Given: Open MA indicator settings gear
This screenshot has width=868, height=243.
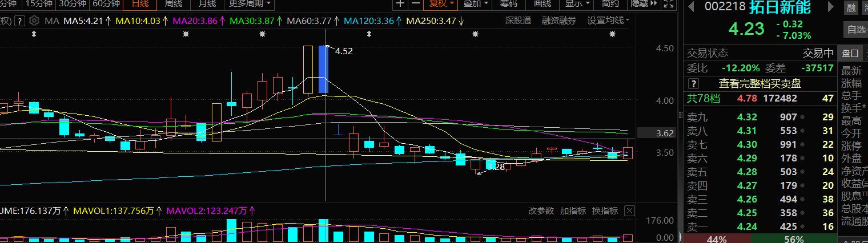Looking at the screenshot, I should click(34, 21).
